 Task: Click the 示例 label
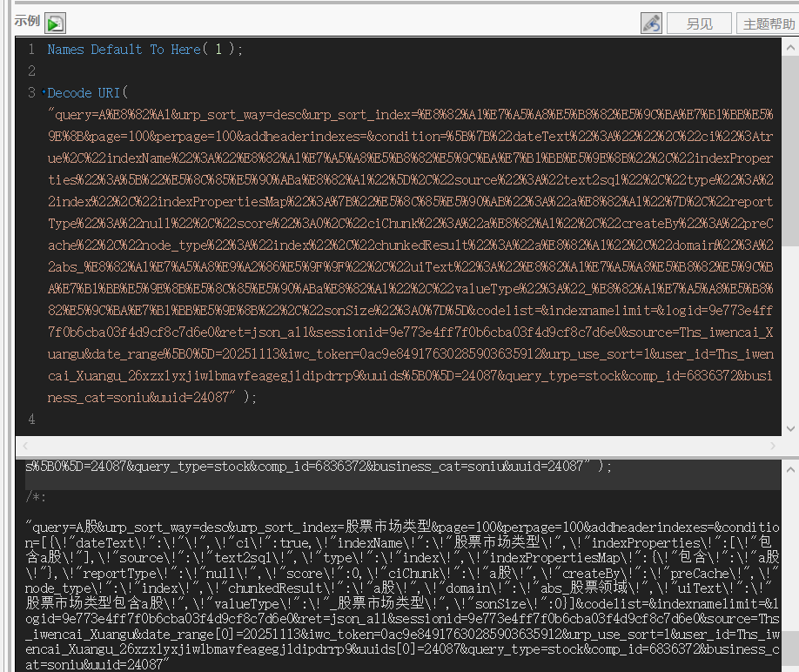(27, 21)
